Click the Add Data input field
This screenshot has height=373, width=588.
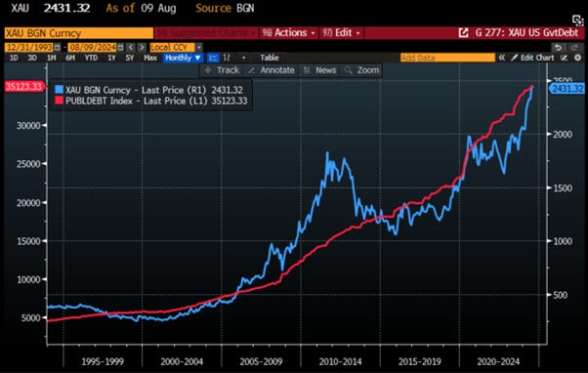(x=447, y=58)
